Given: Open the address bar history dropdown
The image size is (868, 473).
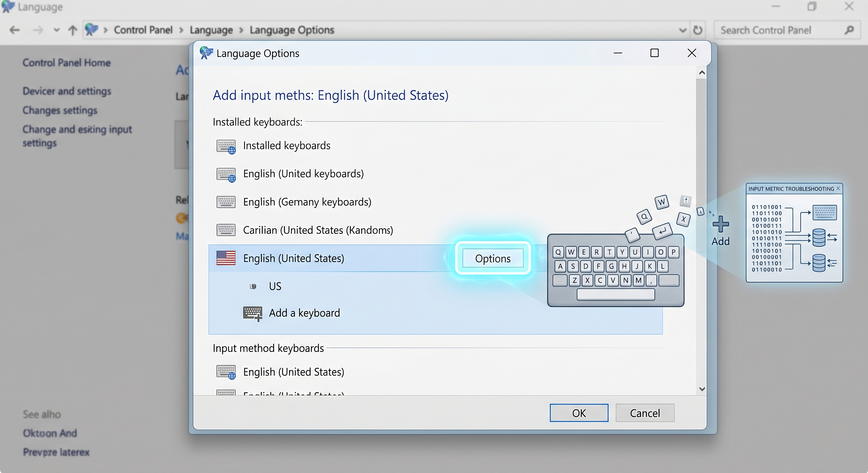Looking at the screenshot, I should click(x=682, y=30).
